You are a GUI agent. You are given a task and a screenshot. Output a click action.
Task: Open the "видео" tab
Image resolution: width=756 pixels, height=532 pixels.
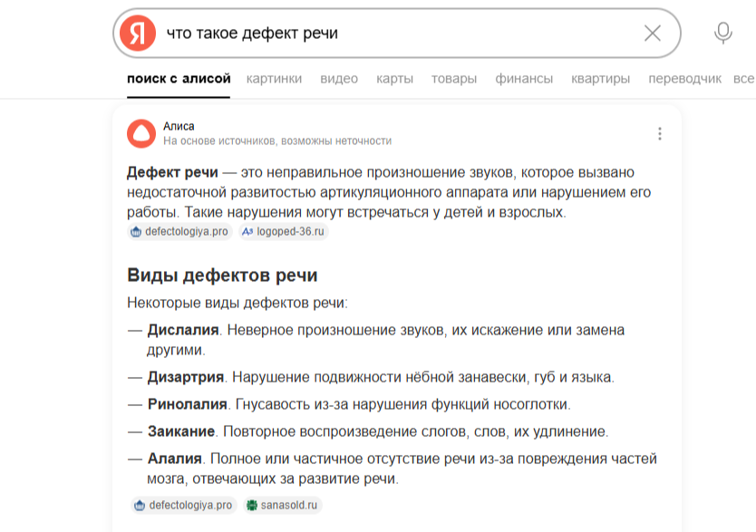click(339, 79)
